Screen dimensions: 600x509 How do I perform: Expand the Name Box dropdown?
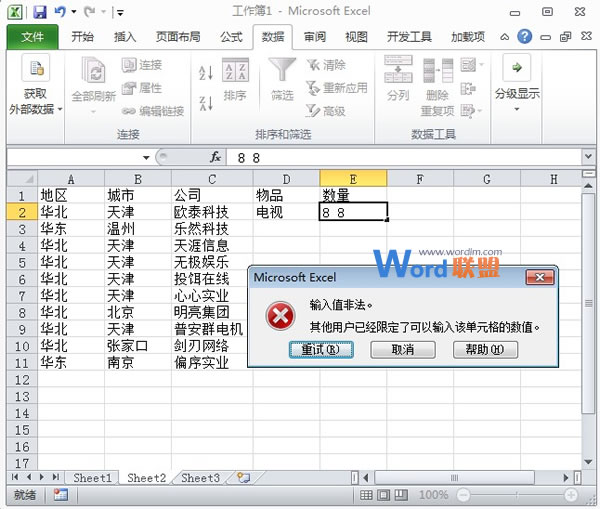click(x=146, y=157)
